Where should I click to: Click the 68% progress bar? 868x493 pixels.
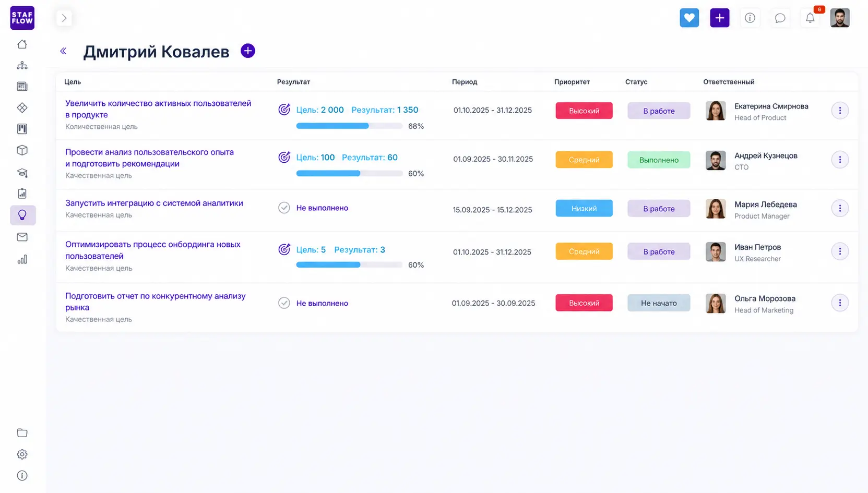[349, 126]
